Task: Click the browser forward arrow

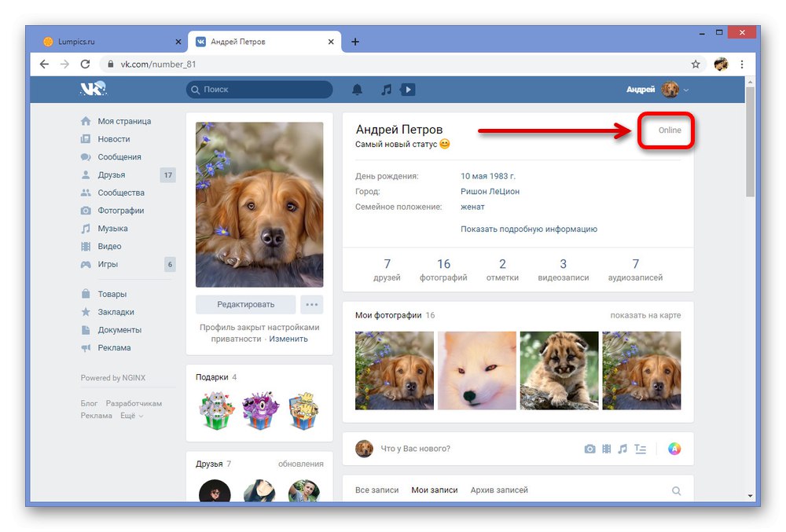Action: pos(64,64)
